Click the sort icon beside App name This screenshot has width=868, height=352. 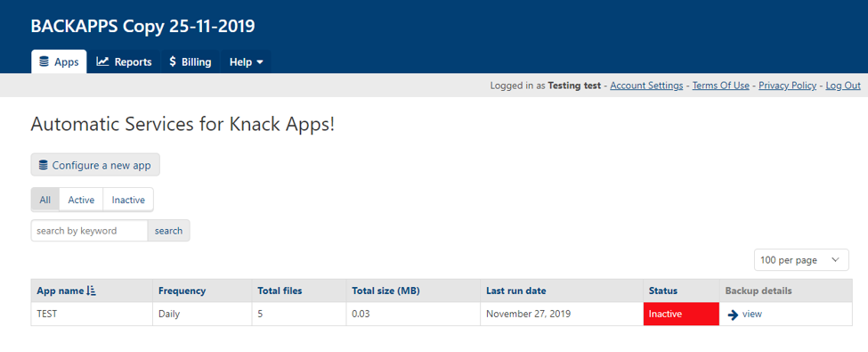92,291
